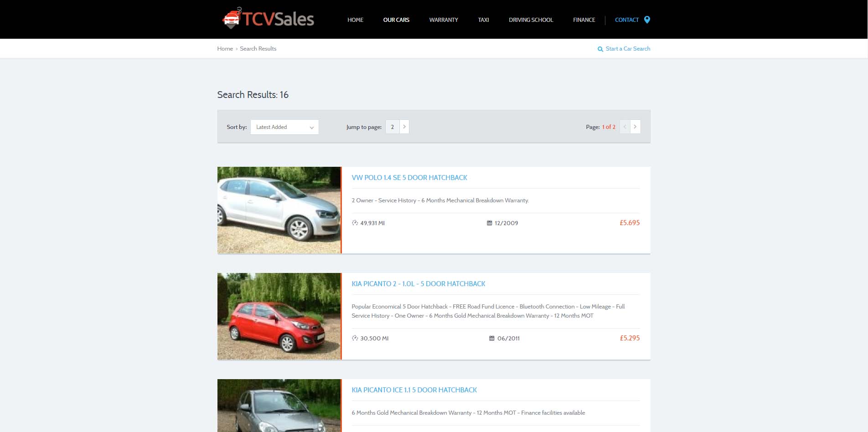This screenshot has height=432, width=868.
Task: Click the mileage gauge icon beside 30,500 MI
Action: tap(355, 338)
